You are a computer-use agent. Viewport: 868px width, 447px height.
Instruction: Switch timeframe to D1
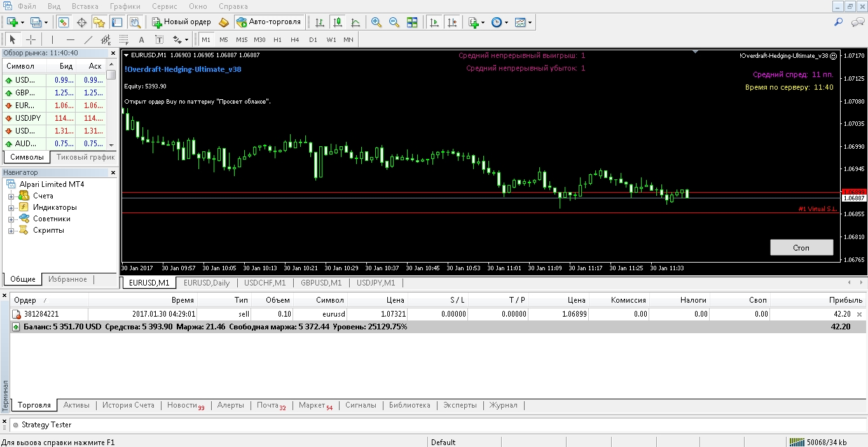click(313, 39)
